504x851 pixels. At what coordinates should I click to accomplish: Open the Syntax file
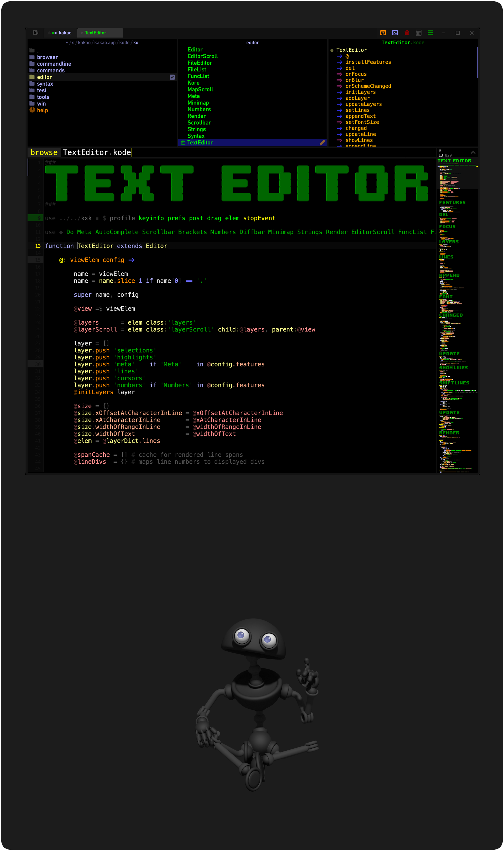click(x=196, y=136)
